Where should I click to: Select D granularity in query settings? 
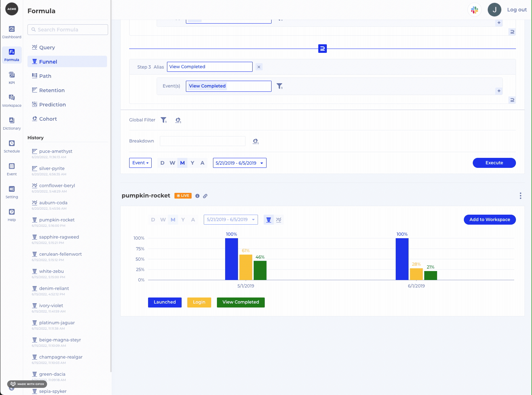click(x=162, y=163)
